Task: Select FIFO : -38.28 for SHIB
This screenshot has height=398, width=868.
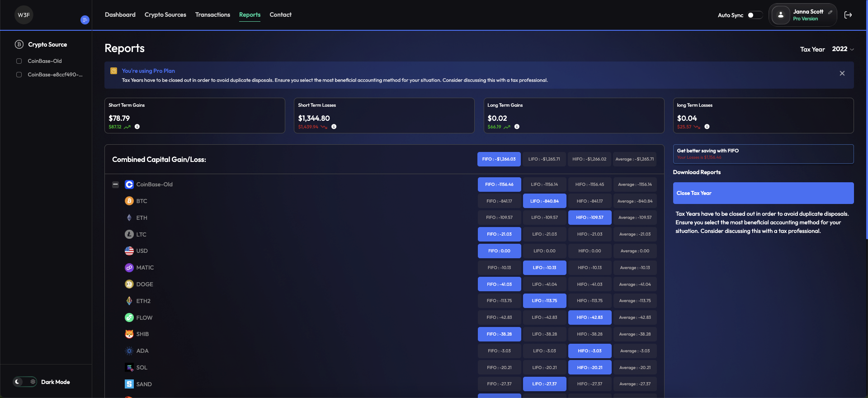Action: (x=500, y=334)
